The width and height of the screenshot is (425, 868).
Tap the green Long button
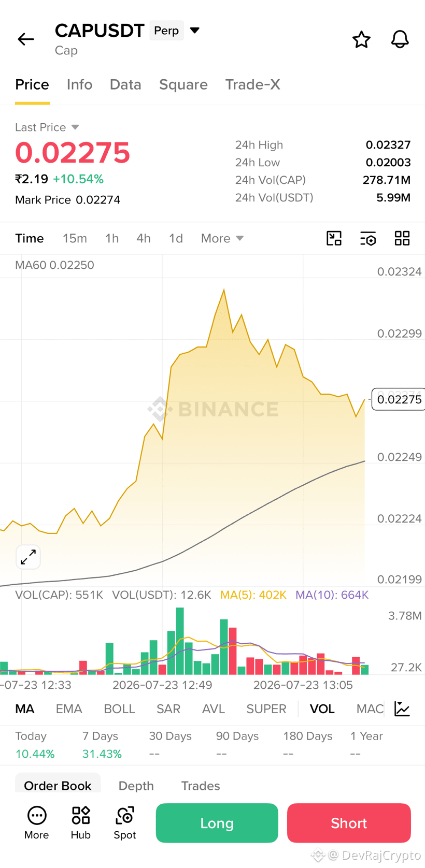click(x=217, y=823)
